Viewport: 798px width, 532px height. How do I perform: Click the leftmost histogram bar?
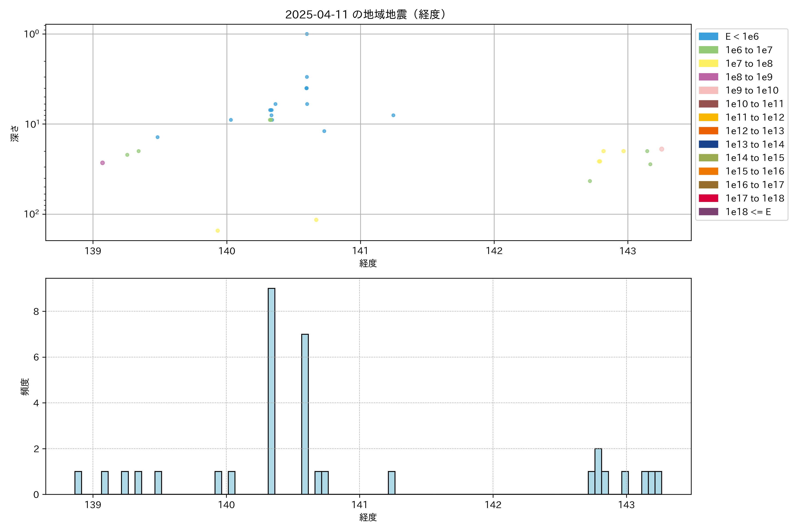click(x=78, y=483)
